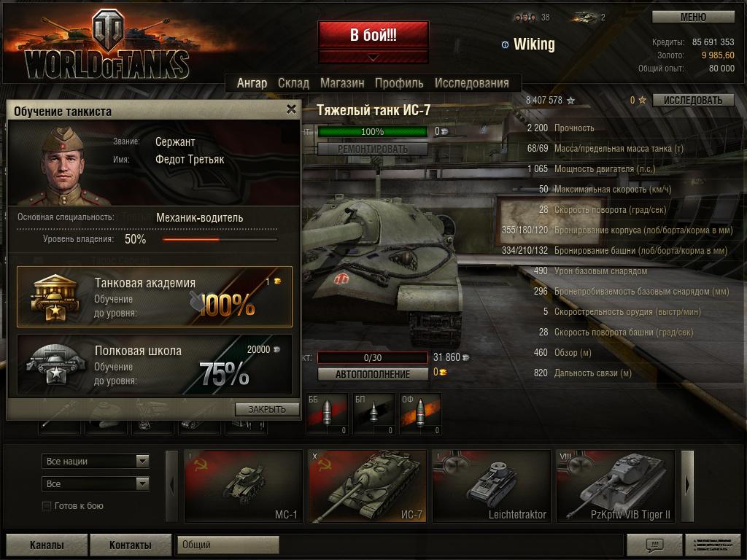Click the Общий chat input field
This screenshot has width=747, height=560.
228,544
